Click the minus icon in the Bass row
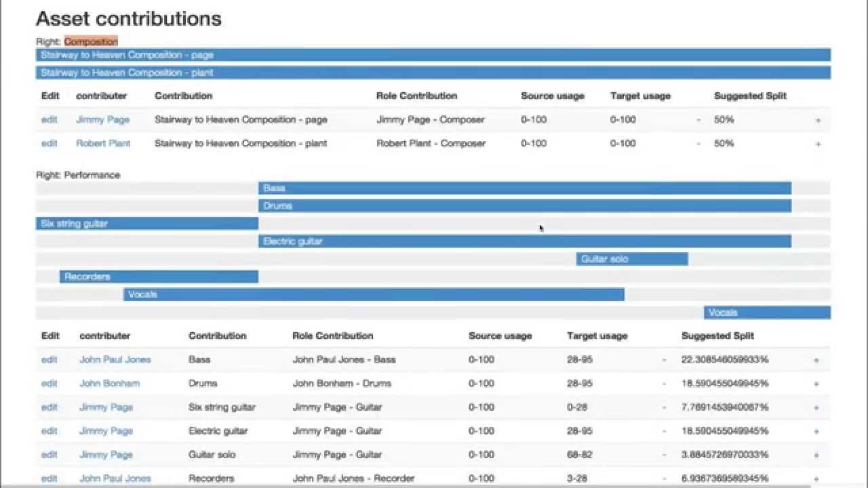Screen dimensions: 868x488 point(665,360)
